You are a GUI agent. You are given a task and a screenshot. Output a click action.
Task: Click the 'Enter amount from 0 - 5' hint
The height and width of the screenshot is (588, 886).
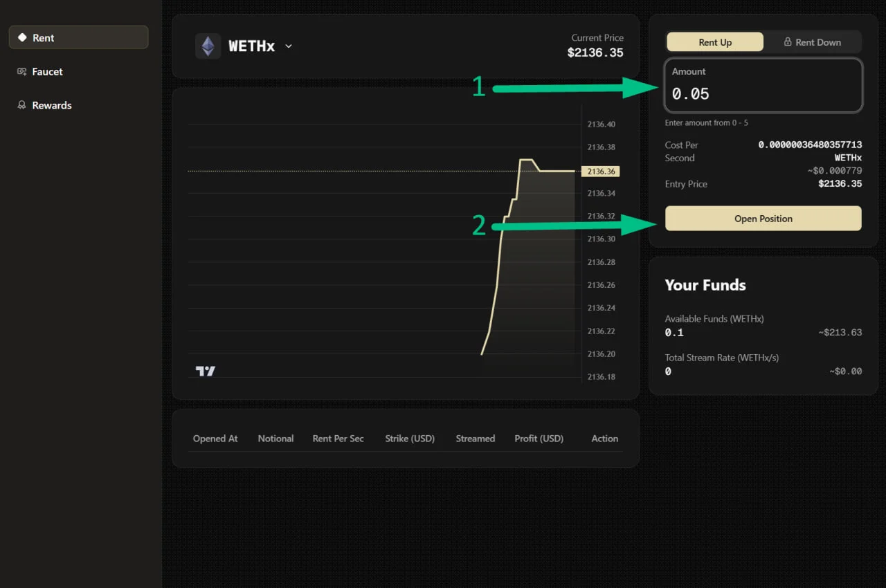[706, 123]
